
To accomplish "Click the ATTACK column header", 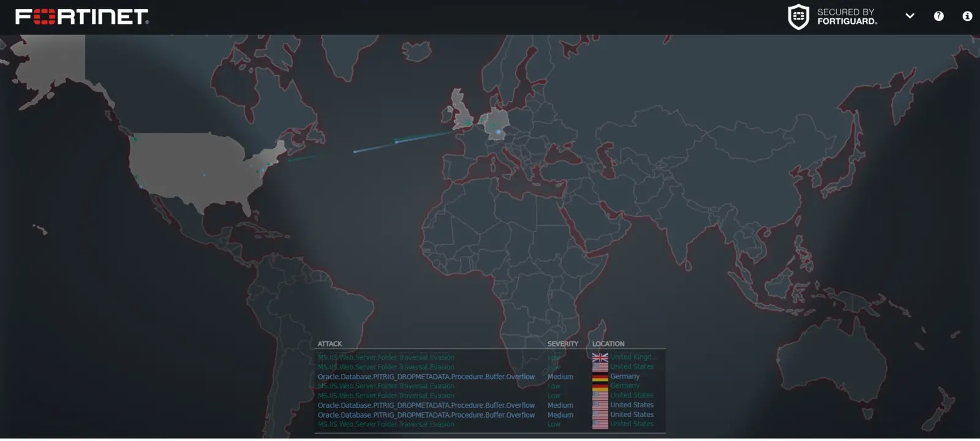I will 330,344.
